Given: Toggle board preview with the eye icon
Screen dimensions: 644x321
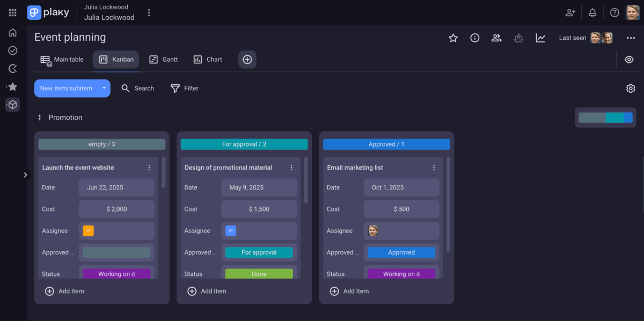Looking at the screenshot, I should click(x=629, y=60).
